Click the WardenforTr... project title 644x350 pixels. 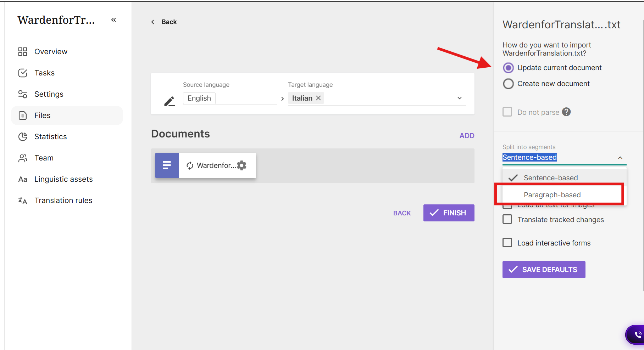click(x=56, y=20)
